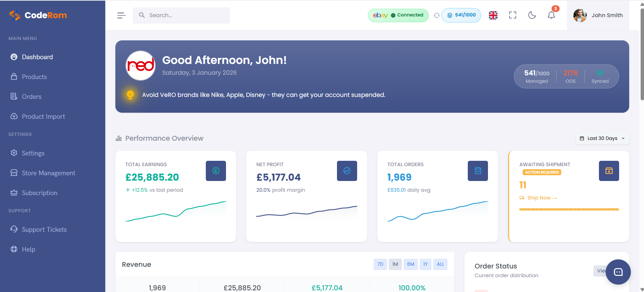644x292 pixels.
Task: Click the Ship Now link
Action: 538,198
